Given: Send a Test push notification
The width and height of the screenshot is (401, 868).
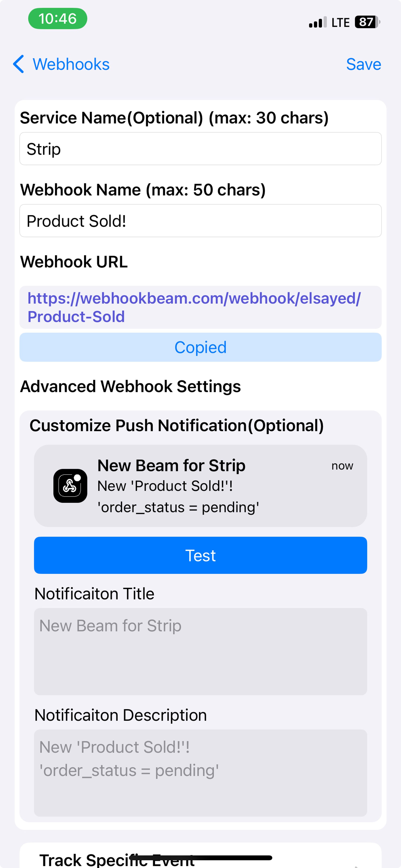Looking at the screenshot, I should (x=200, y=555).
